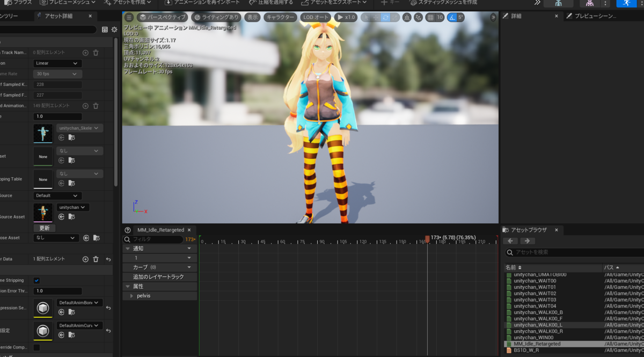Go back in Asset Browser history
Viewport: 644px width, 357px height.
click(511, 241)
